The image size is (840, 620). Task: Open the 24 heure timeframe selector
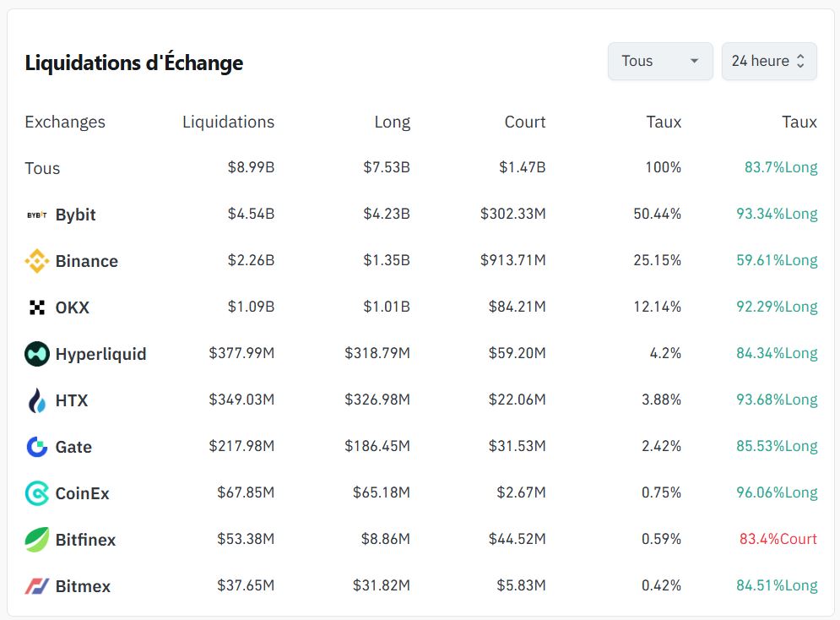pos(769,62)
